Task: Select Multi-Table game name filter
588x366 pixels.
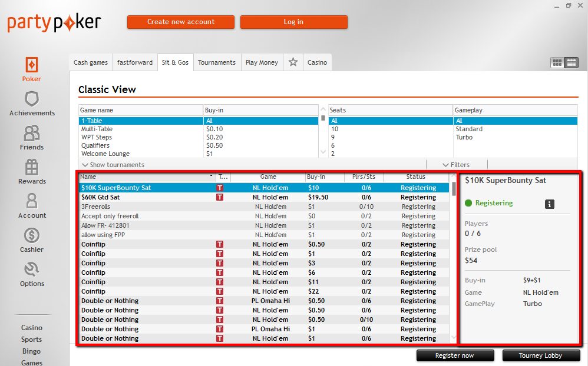Action: [141, 129]
